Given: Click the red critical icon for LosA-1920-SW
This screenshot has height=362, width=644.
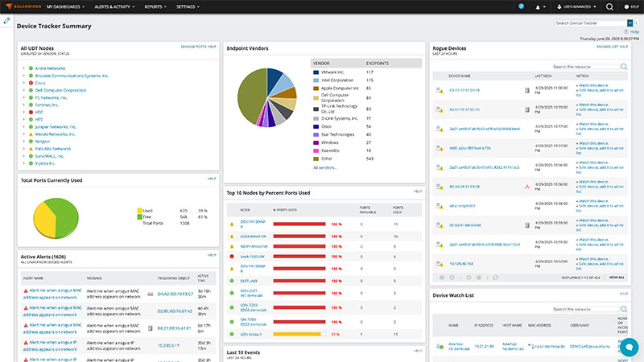Looking at the screenshot, I should pyautogui.click(x=232, y=257).
